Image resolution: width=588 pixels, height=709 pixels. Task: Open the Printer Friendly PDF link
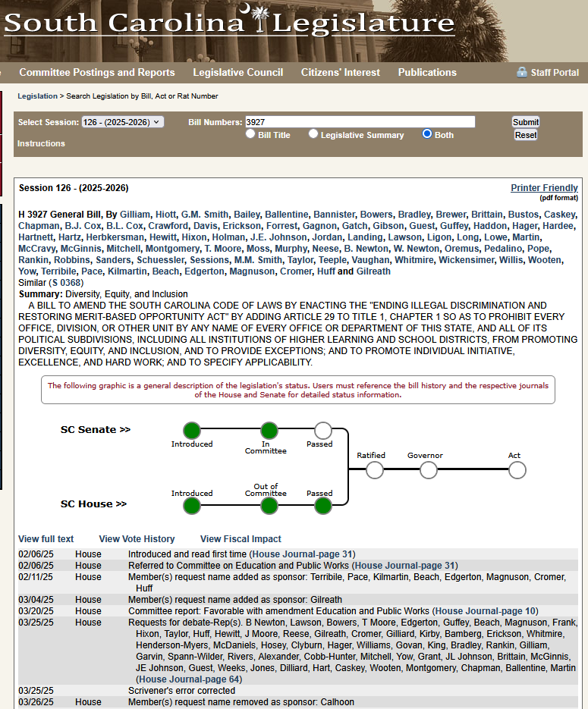544,187
